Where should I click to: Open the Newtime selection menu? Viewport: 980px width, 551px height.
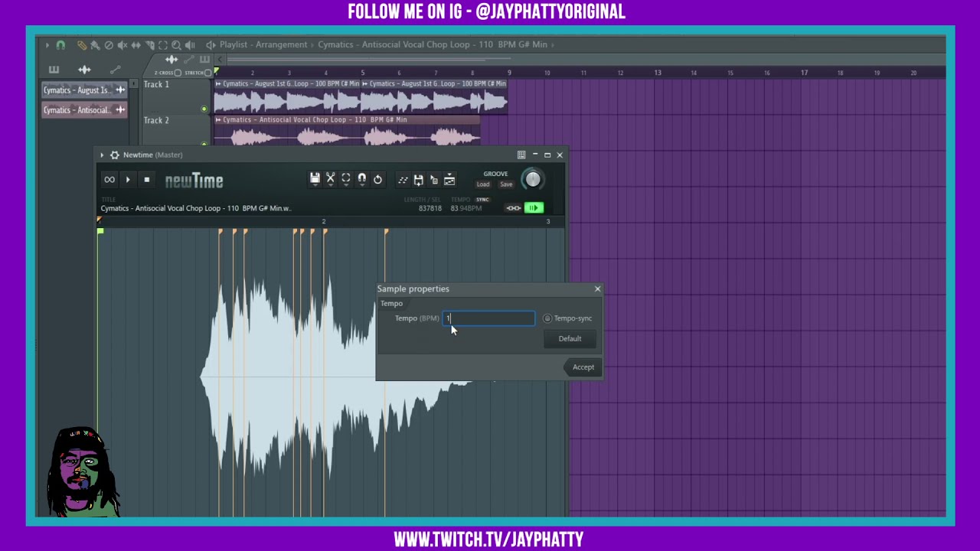point(346,179)
